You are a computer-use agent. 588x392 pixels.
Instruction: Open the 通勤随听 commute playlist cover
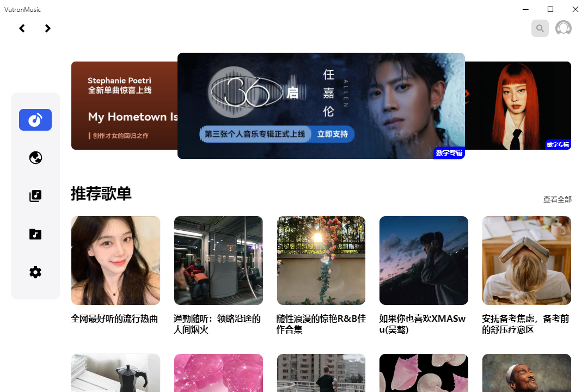pyautogui.click(x=218, y=260)
